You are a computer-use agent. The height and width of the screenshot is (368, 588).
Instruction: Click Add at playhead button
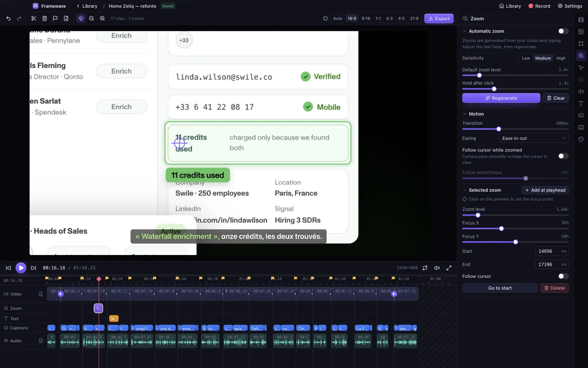click(545, 190)
